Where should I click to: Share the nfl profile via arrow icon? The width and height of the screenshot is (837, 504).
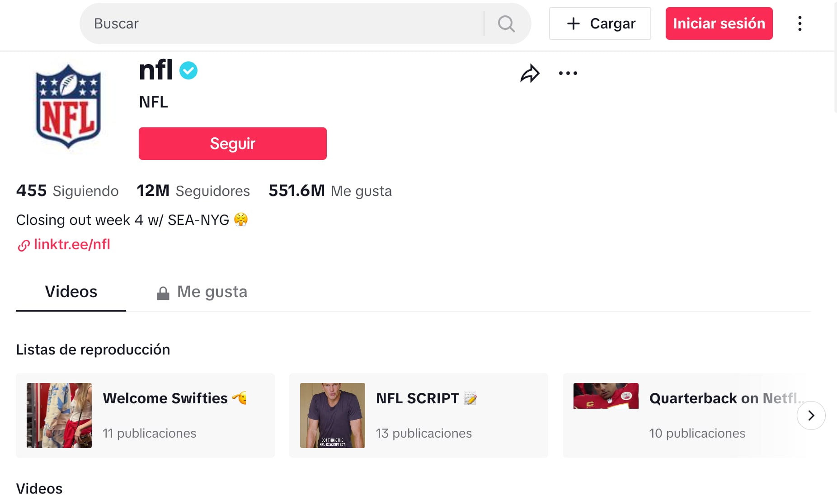coord(530,73)
